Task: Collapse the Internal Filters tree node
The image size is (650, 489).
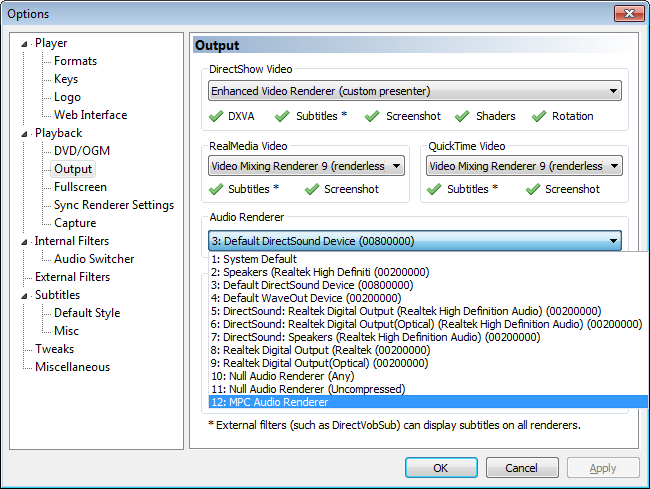Action: pos(24,242)
